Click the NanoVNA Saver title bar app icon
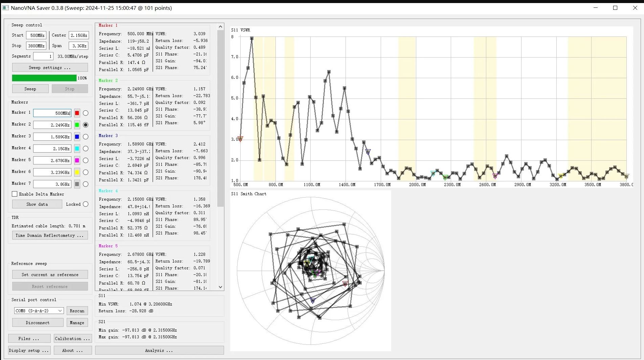The height and width of the screenshot is (360, 644). coord(5,8)
